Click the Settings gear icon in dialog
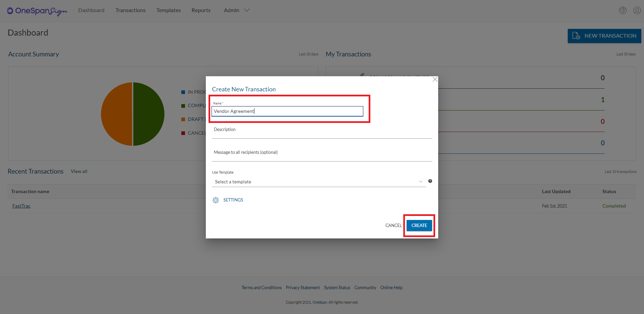The image size is (644, 314). pos(216,200)
